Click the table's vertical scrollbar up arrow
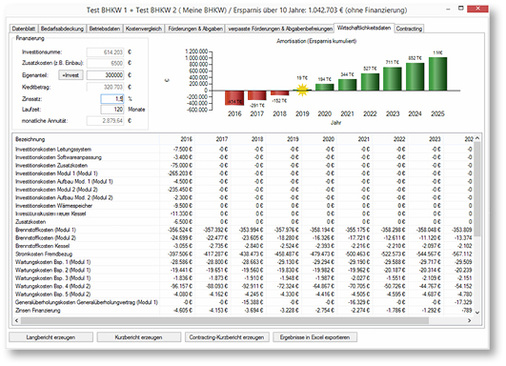 [477, 138]
